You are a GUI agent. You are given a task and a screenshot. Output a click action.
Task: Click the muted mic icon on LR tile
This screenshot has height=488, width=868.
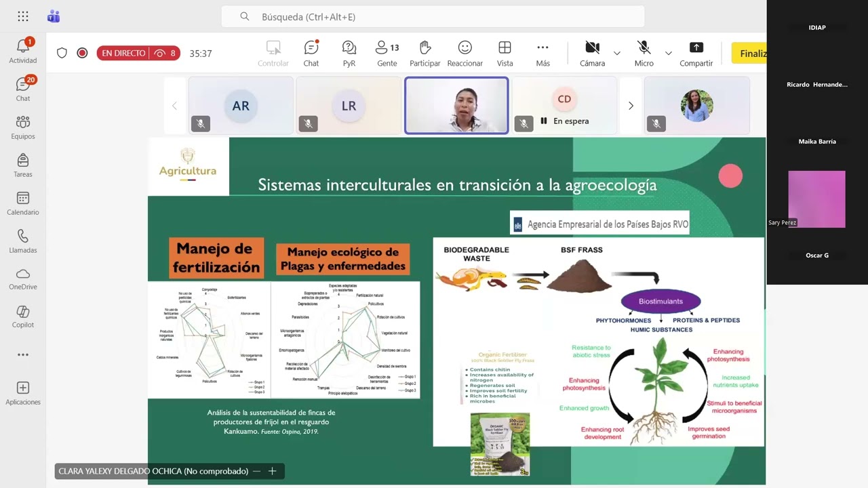(x=308, y=123)
